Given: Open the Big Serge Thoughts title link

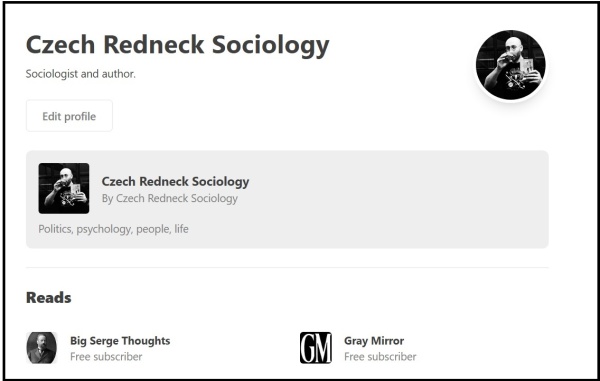Looking at the screenshot, I should click(x=120, y=340).
